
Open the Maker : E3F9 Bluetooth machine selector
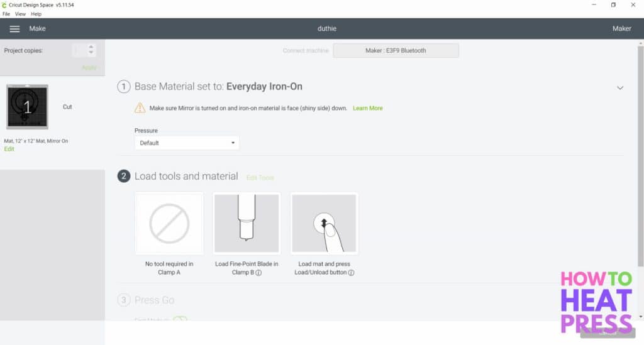click(396, 50)
